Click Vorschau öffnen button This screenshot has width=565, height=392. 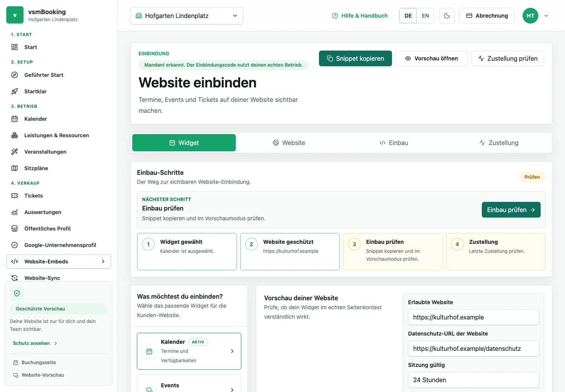432,58
